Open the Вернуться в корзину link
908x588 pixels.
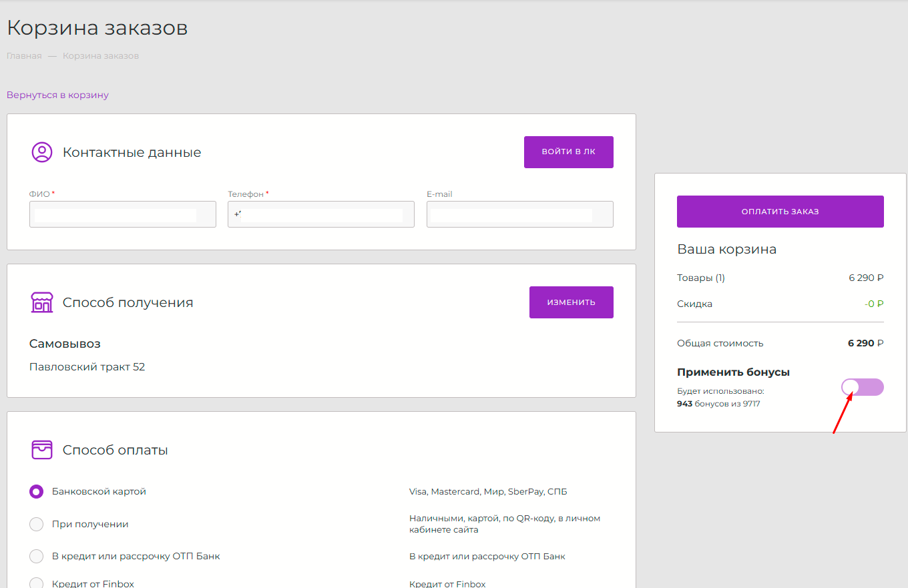[57, 95]
